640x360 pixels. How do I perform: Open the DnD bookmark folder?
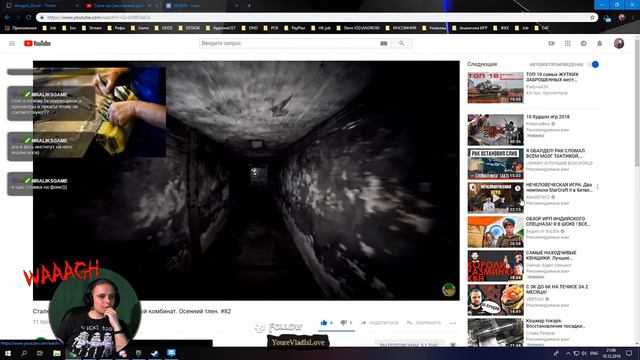click(x=250, y=28)
